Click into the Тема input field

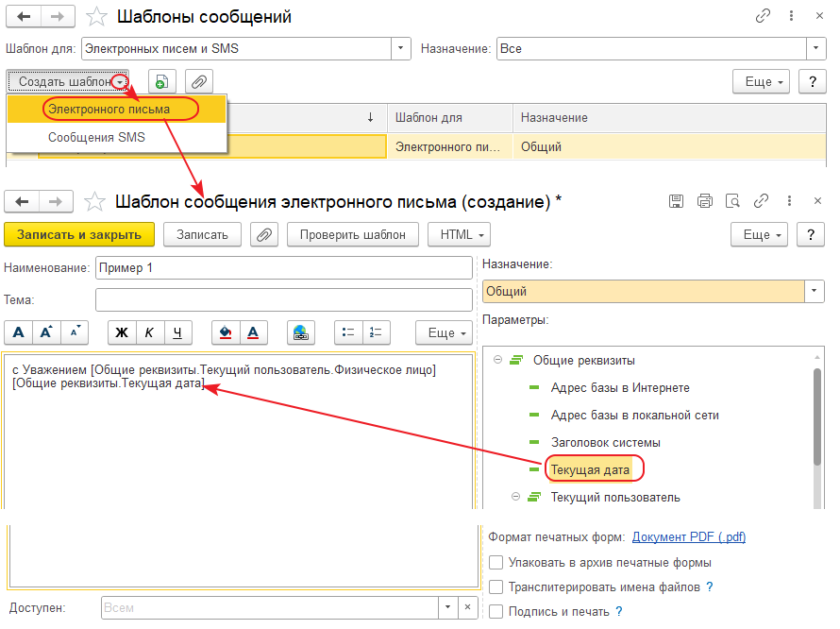coord(283,299)
